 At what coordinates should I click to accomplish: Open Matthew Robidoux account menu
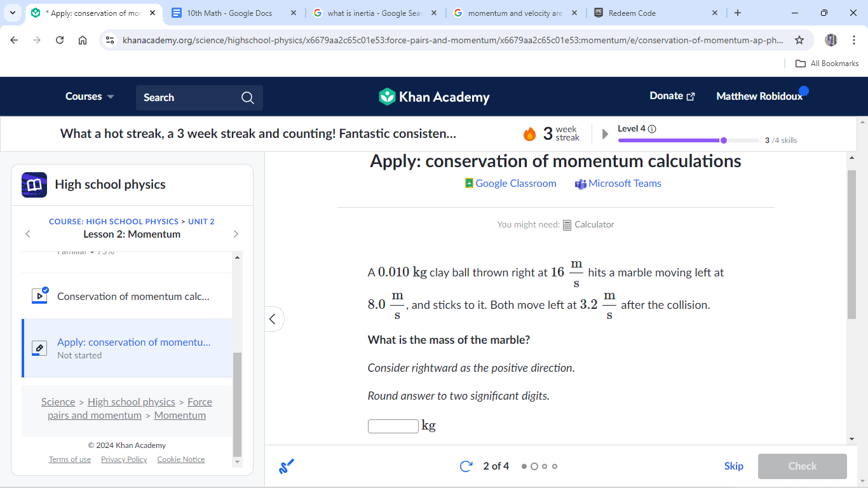click(759, 96)
